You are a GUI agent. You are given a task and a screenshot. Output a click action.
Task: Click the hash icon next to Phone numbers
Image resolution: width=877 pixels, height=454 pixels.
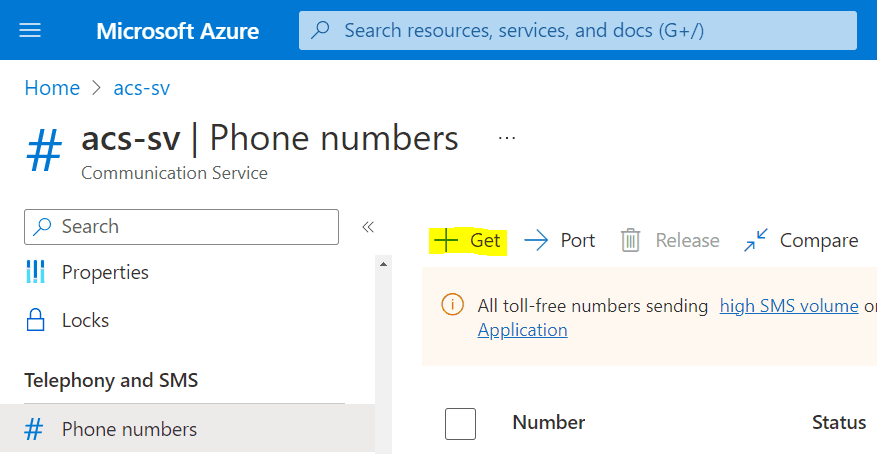pos(34,429)
